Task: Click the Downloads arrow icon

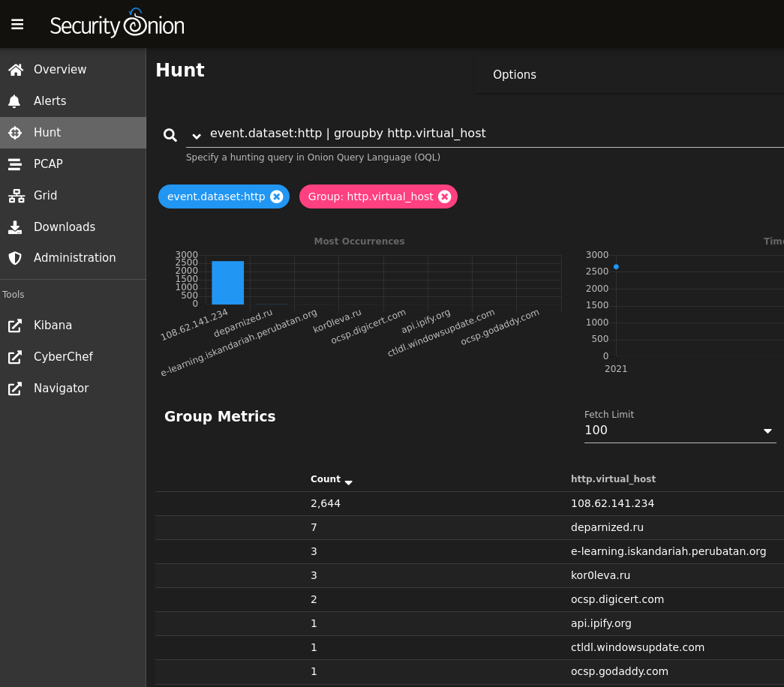Action: [x=15, y=227]
